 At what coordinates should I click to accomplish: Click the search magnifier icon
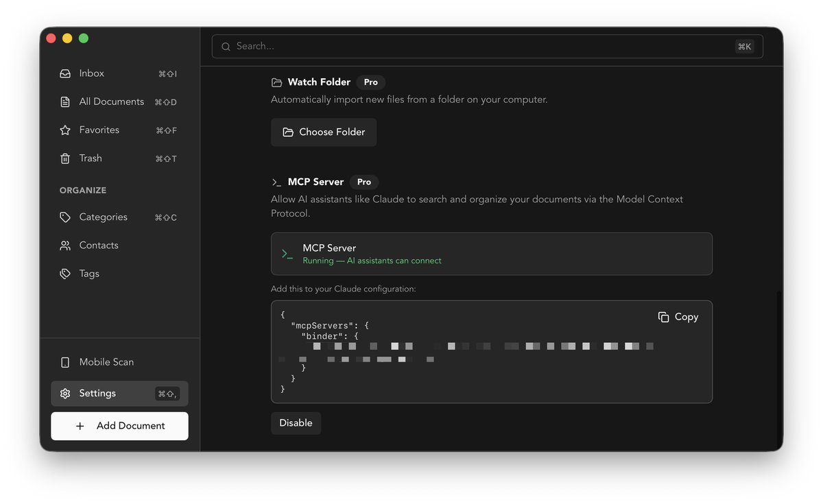point(226,47)
